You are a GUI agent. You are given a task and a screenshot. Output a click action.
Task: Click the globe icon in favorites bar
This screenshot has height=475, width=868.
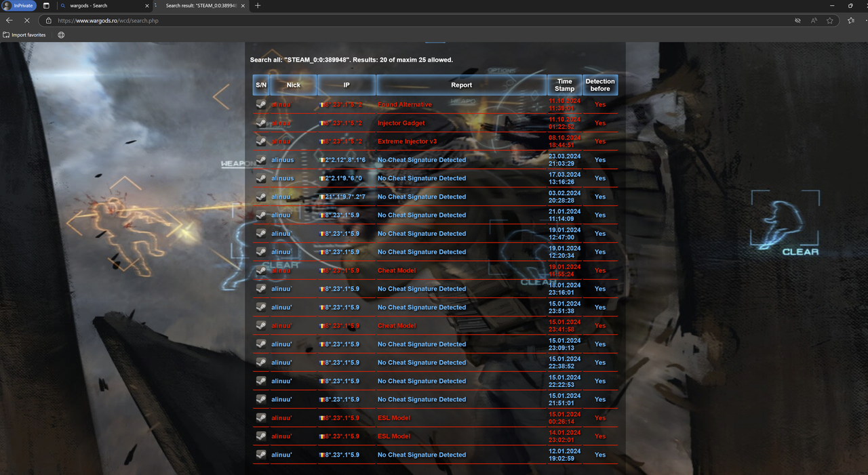(61, 35)
